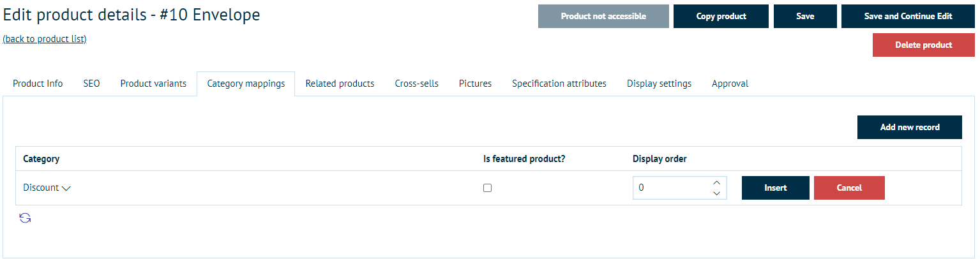The image size is (980, 259).
Task: Click the grid refresh icon
Action: pos(25,218)
